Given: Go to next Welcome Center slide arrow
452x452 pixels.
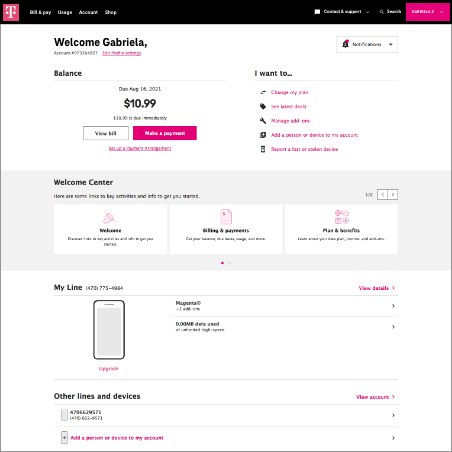Looking at the screenshot, I should coord(393,194).
